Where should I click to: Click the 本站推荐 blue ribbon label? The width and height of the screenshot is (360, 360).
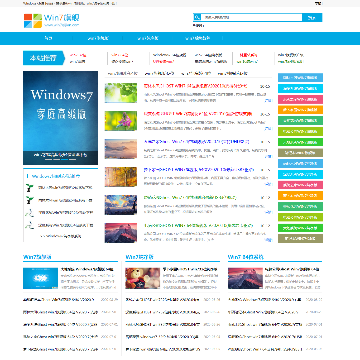click(x=44, y=58)
